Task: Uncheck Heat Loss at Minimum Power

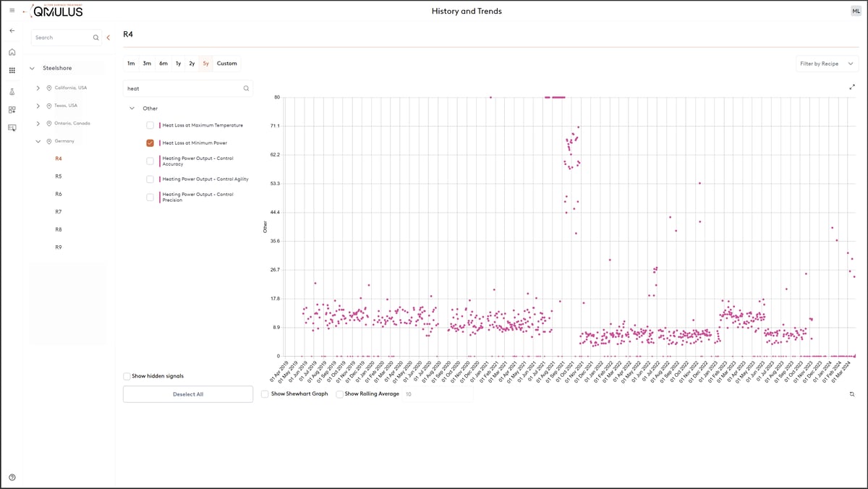Action: pos(150,143)
